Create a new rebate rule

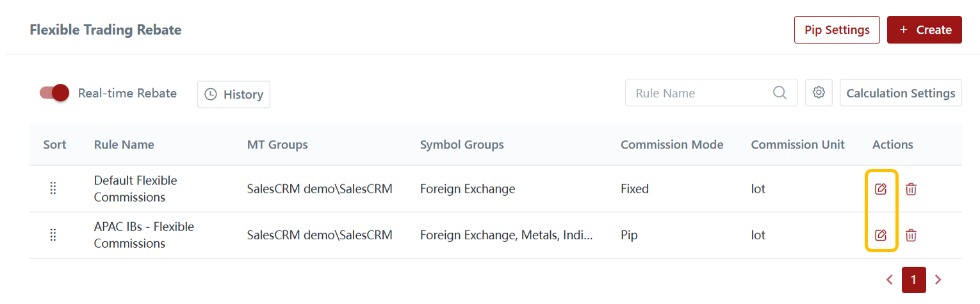(x=924, y=30)
